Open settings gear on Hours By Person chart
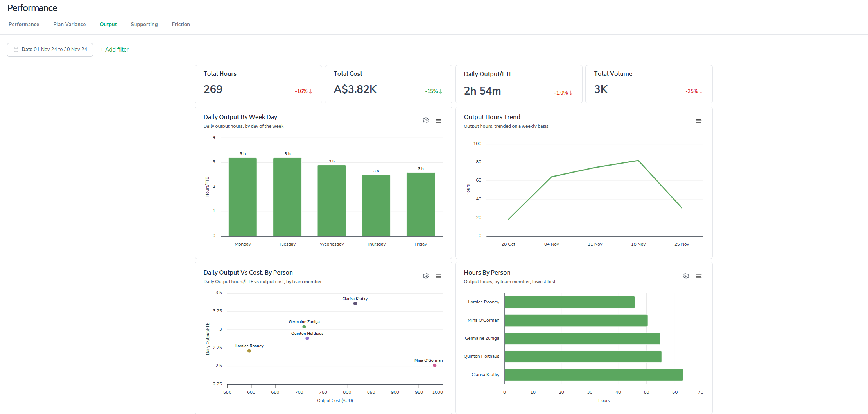Image resolution: width=868 pixels, height=414 pixels. pos(686,276)
